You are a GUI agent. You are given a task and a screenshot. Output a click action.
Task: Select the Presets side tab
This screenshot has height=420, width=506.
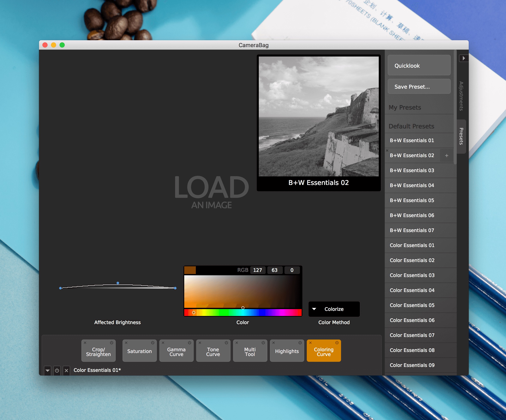pos(461,136)
